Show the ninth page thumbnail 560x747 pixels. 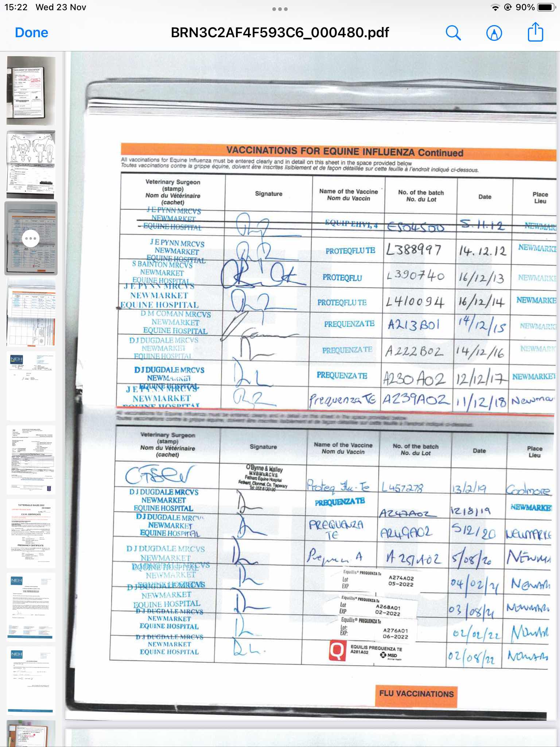click(31, 681)
